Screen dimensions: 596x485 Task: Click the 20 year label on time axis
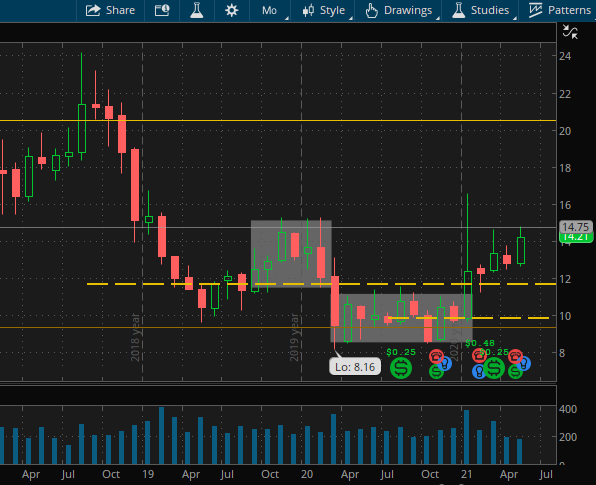coord(307,474)
